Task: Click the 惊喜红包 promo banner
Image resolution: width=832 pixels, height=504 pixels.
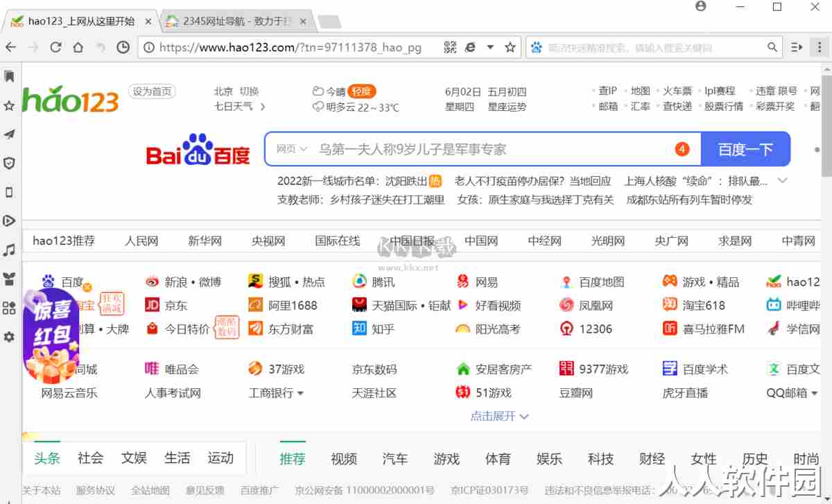Action: point(51,336)
